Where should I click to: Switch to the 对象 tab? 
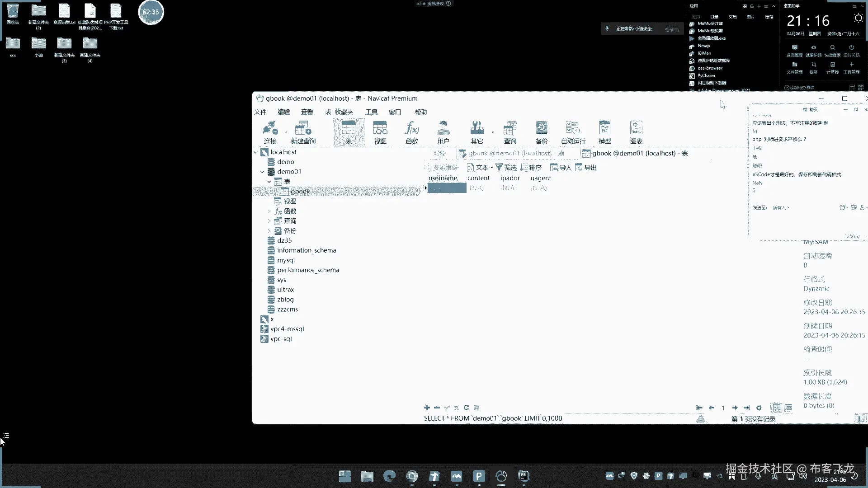(439, 154)
